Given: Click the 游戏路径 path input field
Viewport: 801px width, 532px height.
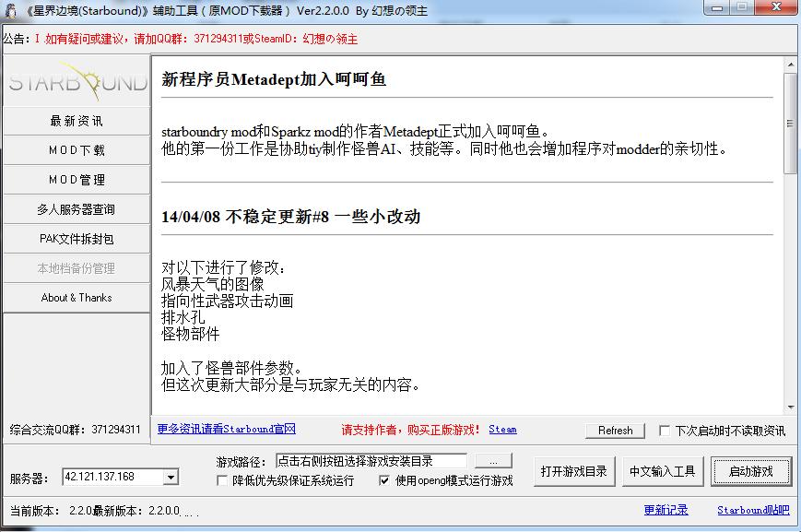Looking at the screenshot, I should 371,461.
